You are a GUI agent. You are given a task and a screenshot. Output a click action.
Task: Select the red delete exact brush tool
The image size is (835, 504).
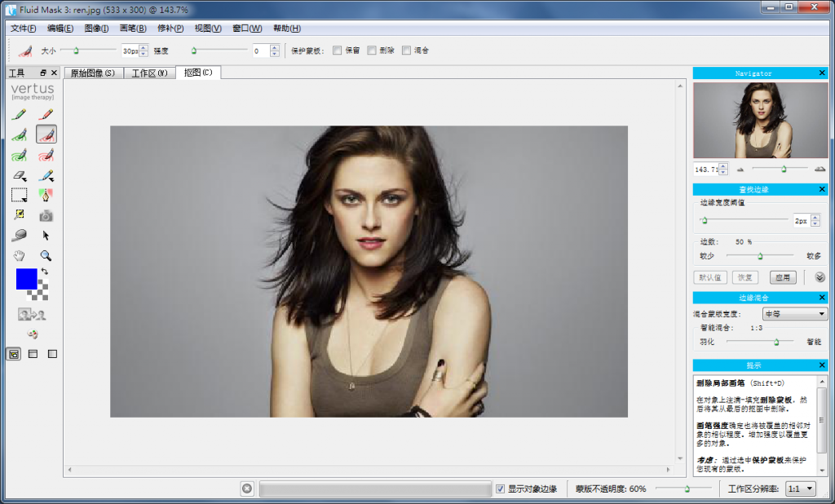pos(46,113)
